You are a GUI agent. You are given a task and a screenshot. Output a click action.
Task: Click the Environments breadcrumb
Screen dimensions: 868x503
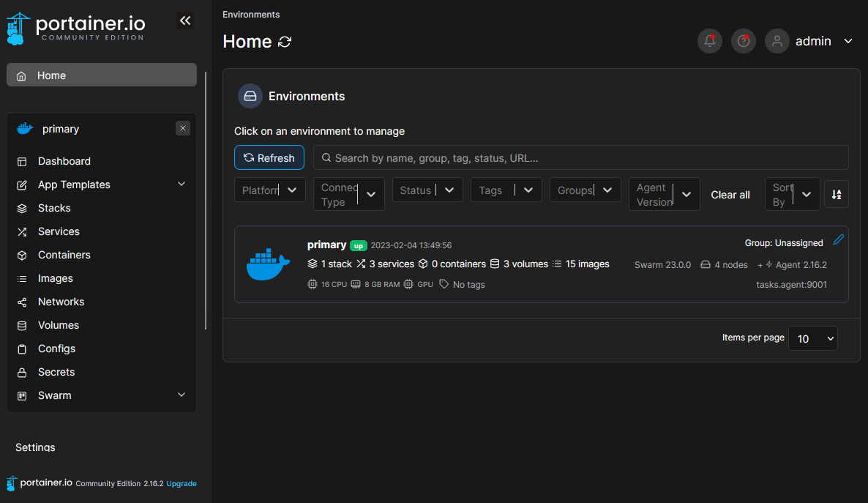pos(251,15)
